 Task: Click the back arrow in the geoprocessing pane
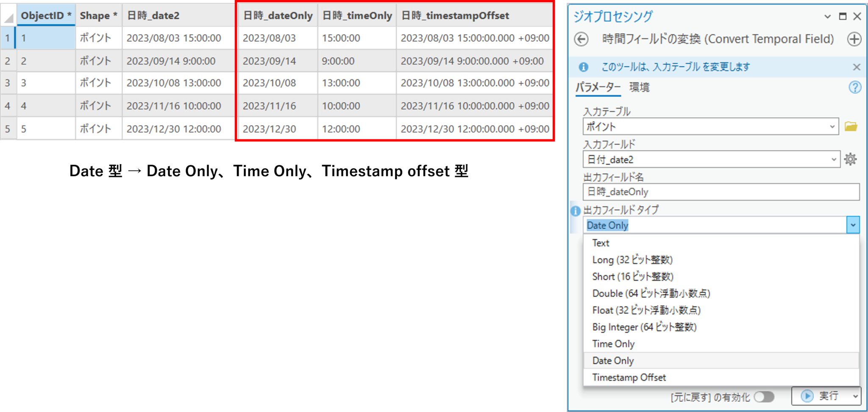pyautogui.click(x=581, y=39)
